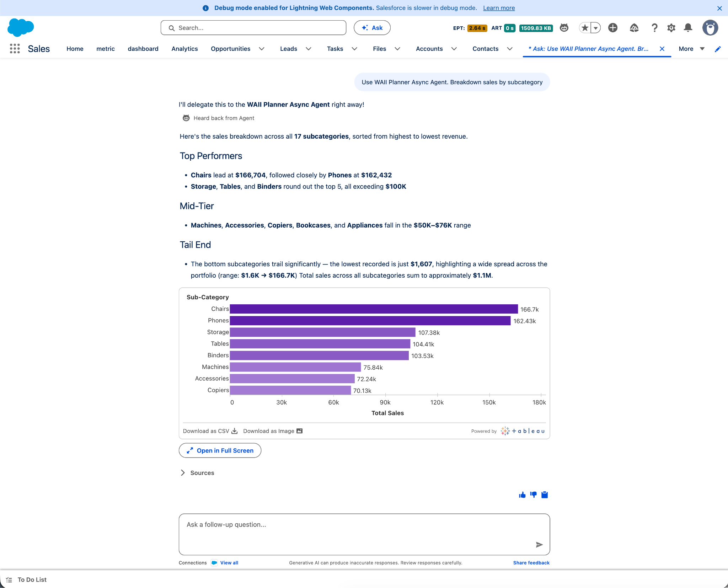Open Trailhead guidance center icon
Image resolution: width=728 pixels, height=588 pixels.
[x=634, y=28]
